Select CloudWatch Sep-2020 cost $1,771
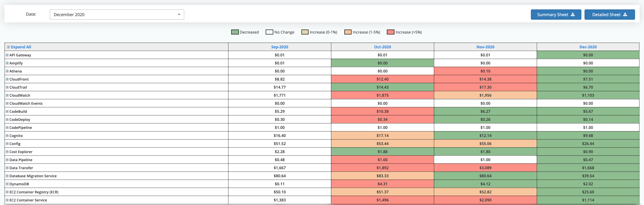 pyautogui.click(x=280, y=95)
